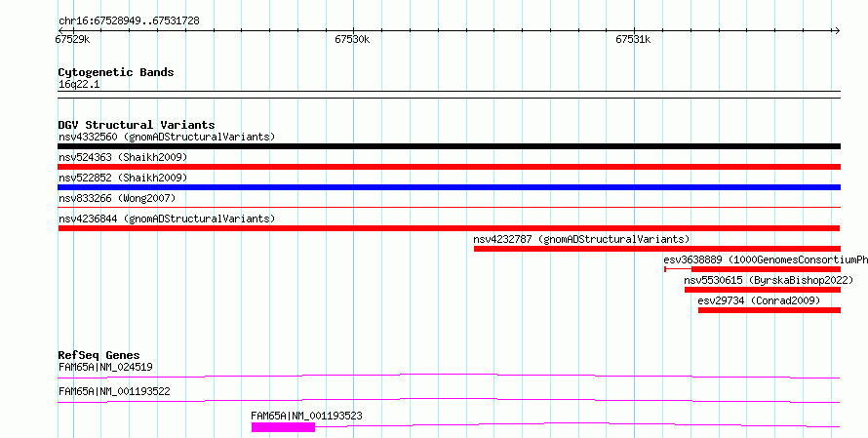
Task: Click the esv29734 variant bar
Action: pyautogui.click(x=769, y=310)
